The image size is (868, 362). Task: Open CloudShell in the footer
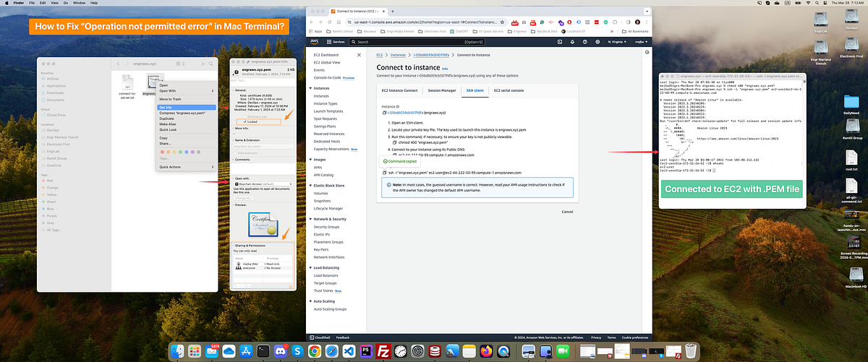tap(320, 337)
